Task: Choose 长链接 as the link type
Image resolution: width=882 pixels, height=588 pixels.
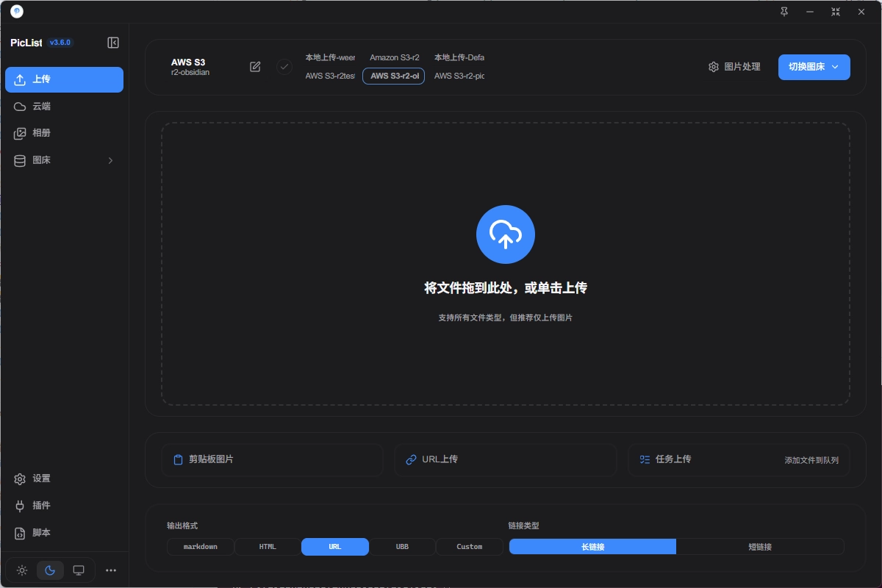Action: click(592, 547)
